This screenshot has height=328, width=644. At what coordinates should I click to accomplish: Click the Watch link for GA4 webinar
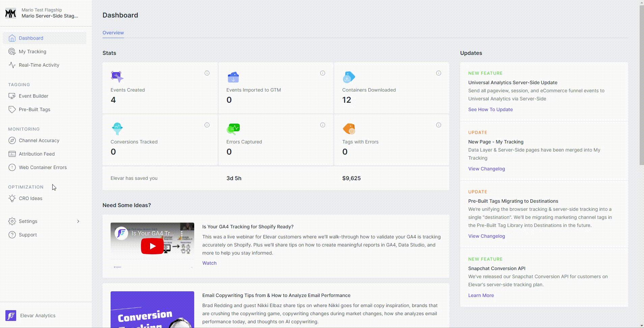(x=209, y=263)
